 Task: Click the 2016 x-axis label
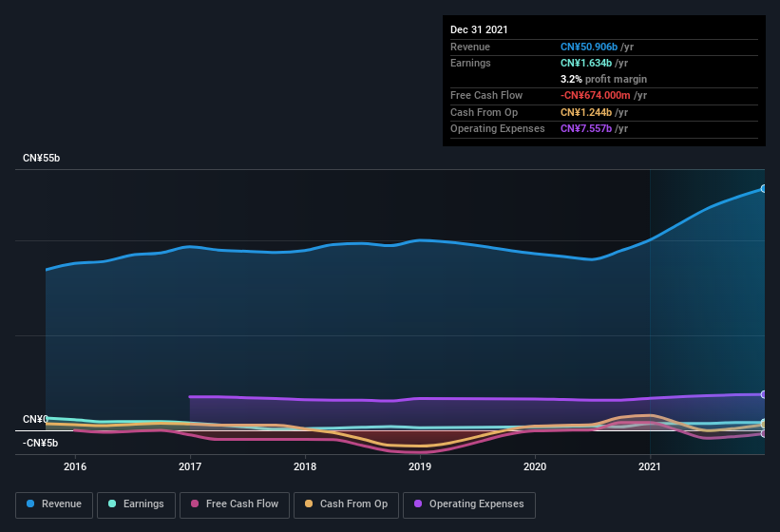[75, 466]
